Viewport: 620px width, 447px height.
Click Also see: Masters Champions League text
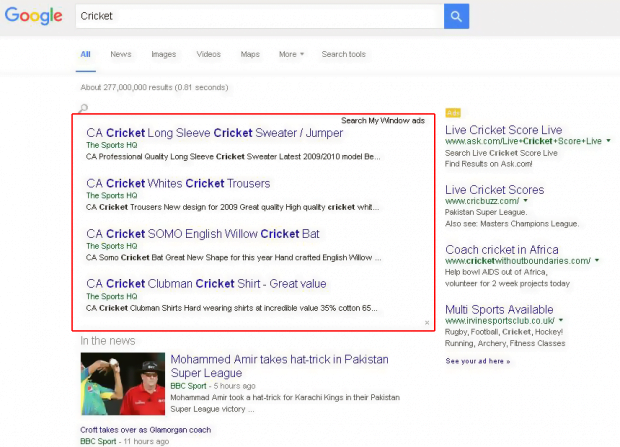(512, 224)
